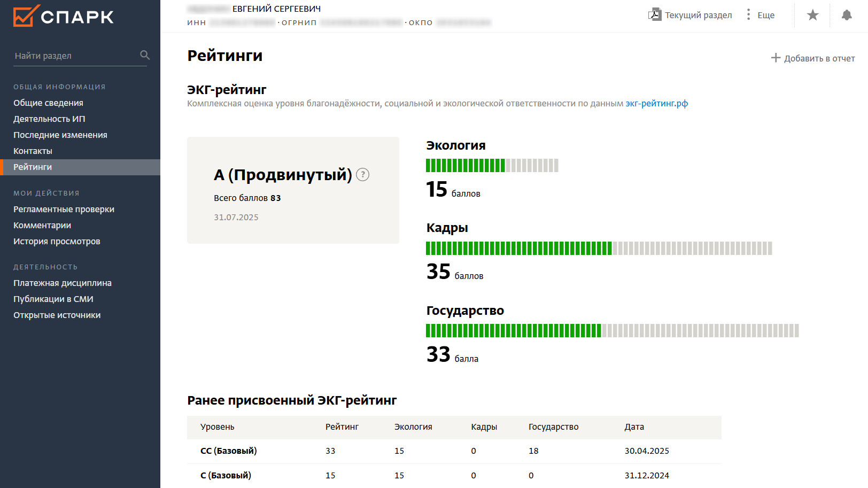Go to Платежная дисциплина section
The height and width of the screenshot is (488, 868).
click(x=62, y=283)
